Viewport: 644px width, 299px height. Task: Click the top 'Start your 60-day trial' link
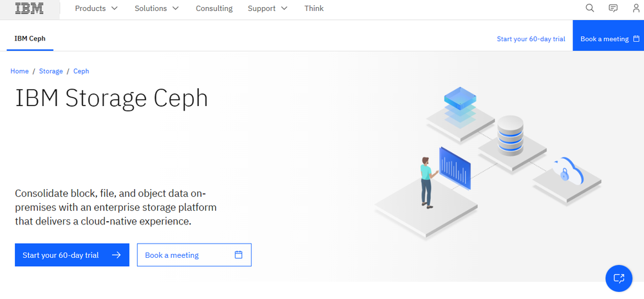[x=531, y=39]
